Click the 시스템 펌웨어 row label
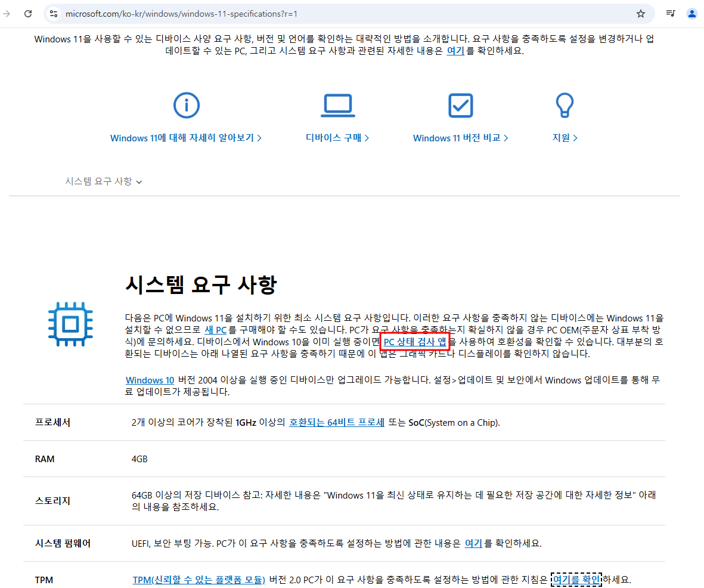704x588 pixels. (x=63, y=543)
